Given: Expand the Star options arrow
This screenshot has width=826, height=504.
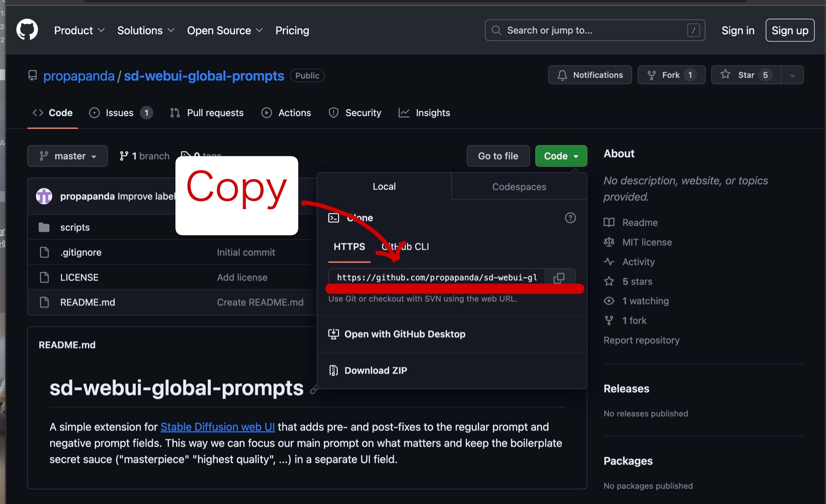Looking at the screenshot, I should pyautogui.click(x=792, y=75).
